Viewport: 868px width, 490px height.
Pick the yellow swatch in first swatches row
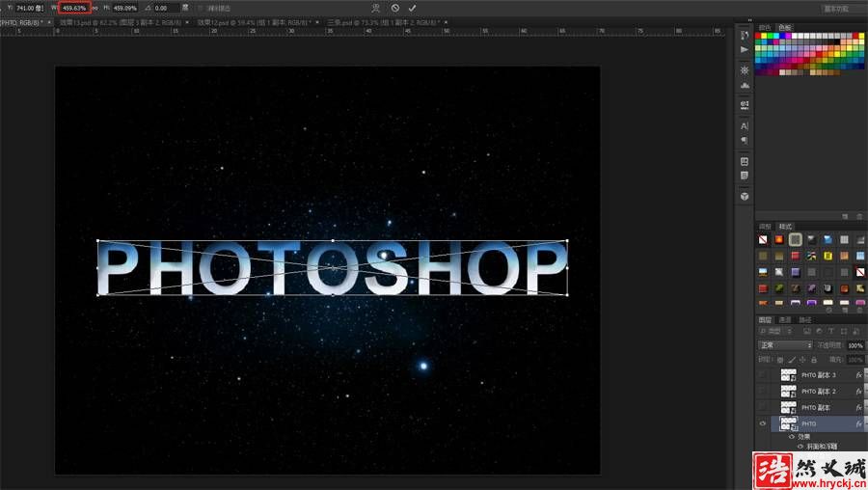coord(765,36)
